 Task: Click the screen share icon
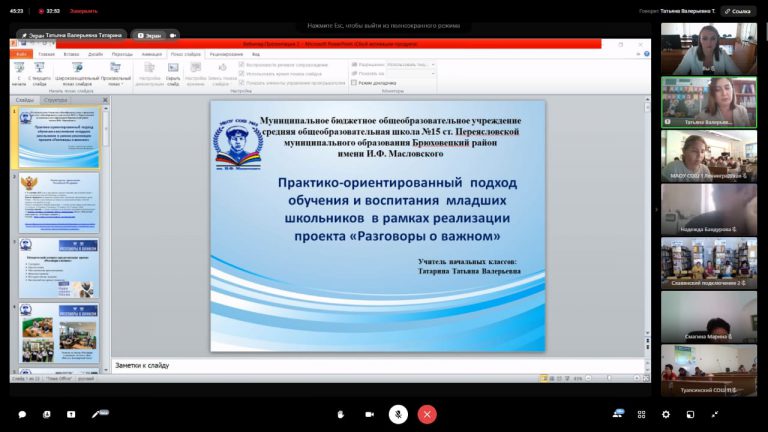click(x=72, y=413)
